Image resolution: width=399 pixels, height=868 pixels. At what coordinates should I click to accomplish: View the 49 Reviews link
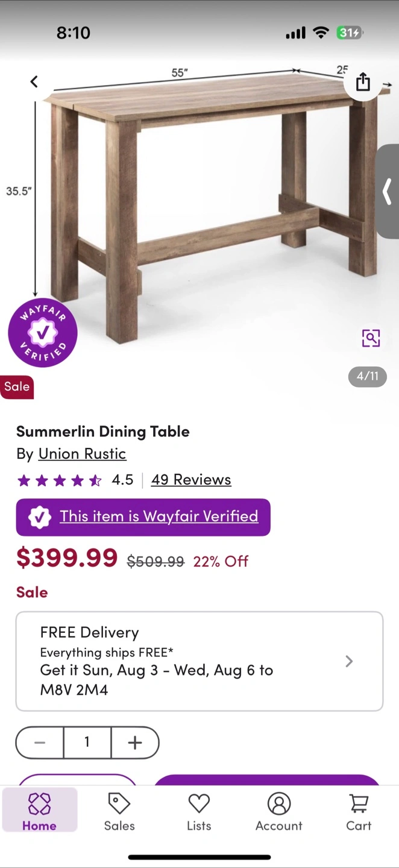(x=191, y=480)
